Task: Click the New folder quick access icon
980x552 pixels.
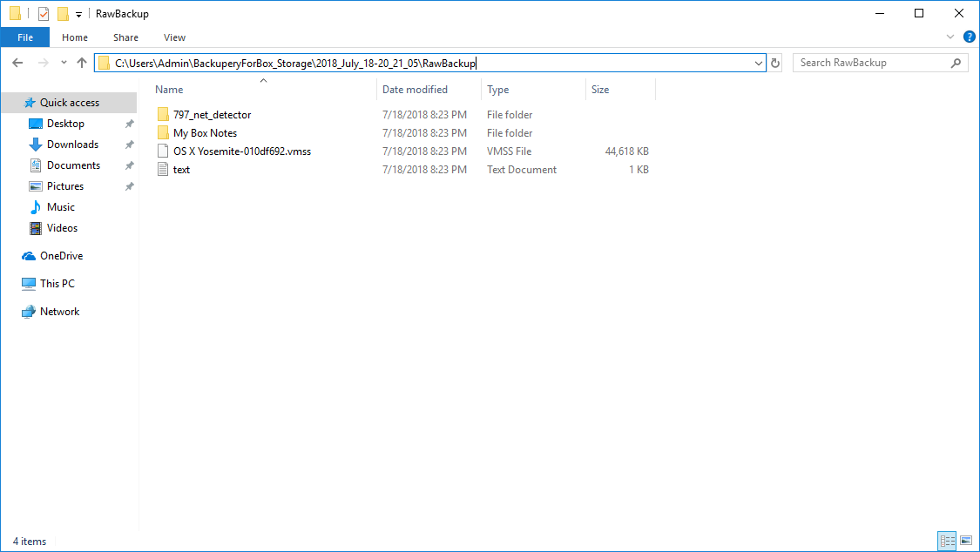Action: coord(63,13)
